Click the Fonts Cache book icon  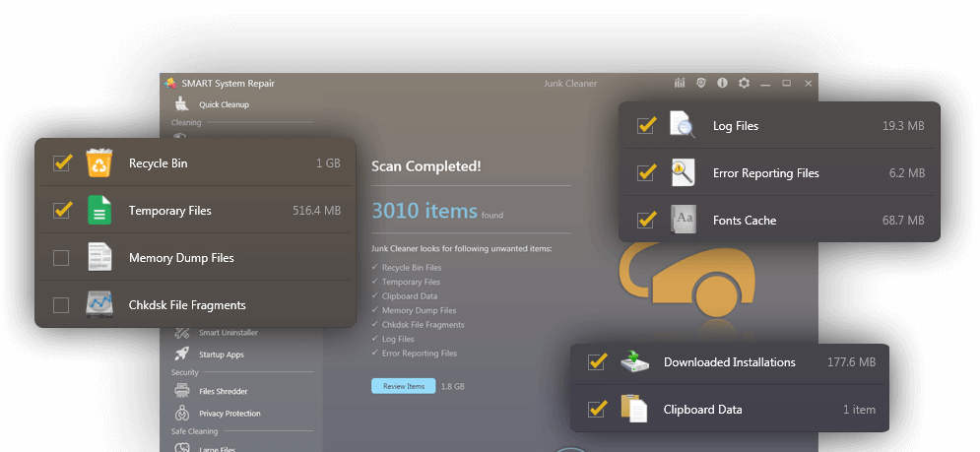pyautogui.click(x=684, y=220)
